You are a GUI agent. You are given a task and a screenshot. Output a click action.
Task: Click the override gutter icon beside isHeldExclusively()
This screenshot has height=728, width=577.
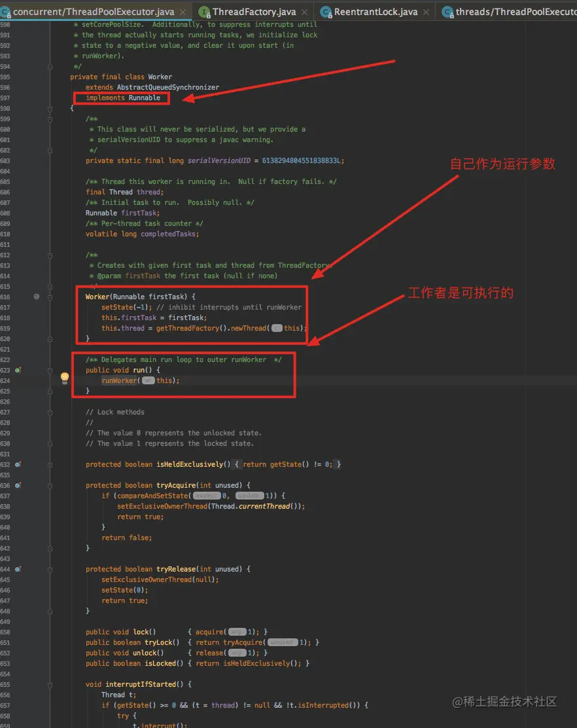18,464
